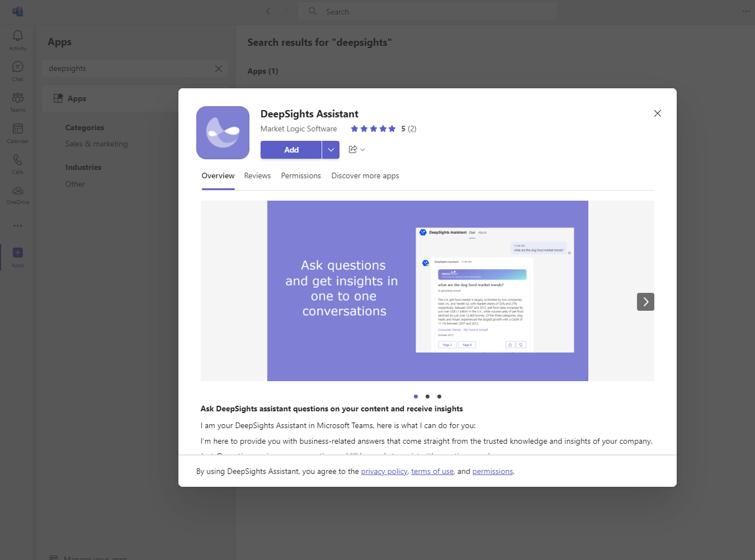
Task: Click the search magnifier icon
Action: coord(312,11)
